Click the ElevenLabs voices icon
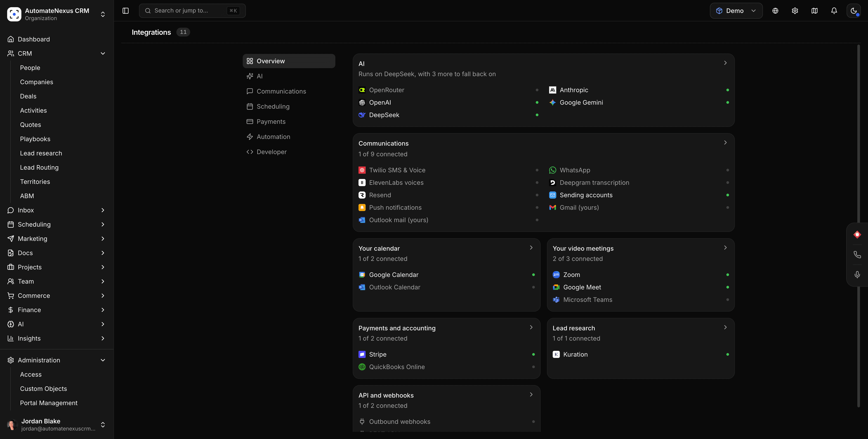 (362, 183)
